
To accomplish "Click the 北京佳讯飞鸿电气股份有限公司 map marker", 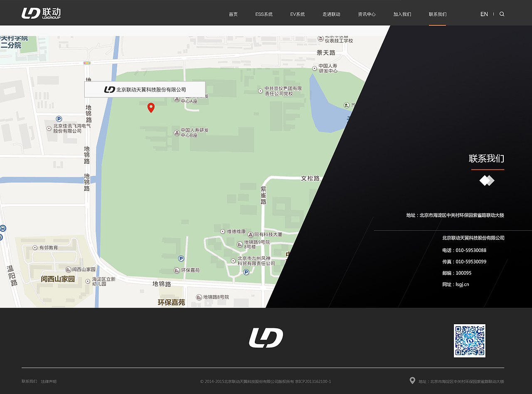I will [49, 128].
